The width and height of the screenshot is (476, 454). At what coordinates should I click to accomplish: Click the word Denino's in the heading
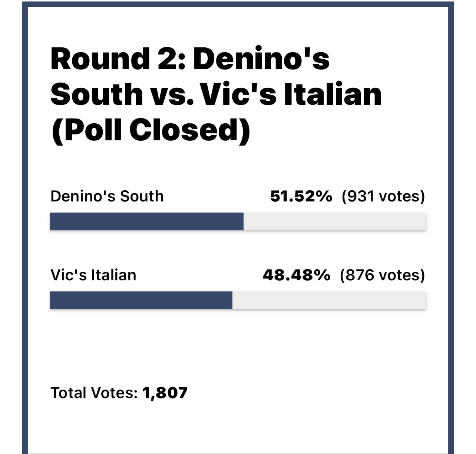261,59
